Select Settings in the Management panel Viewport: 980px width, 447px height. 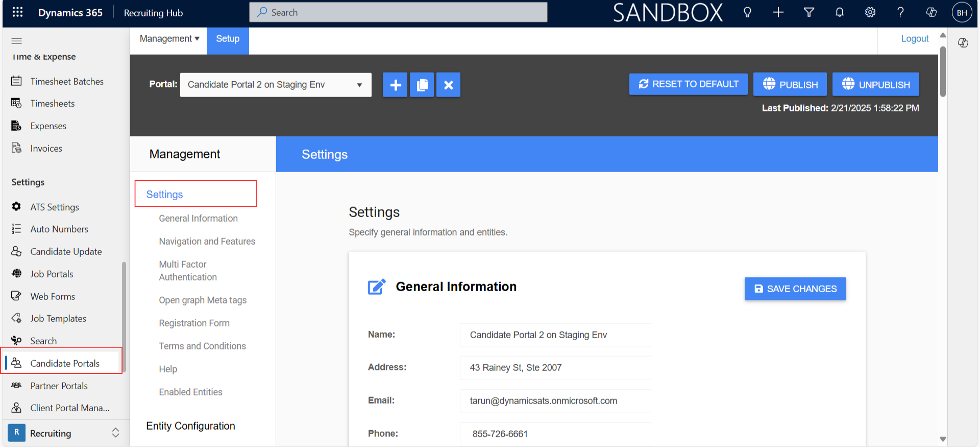164,194
